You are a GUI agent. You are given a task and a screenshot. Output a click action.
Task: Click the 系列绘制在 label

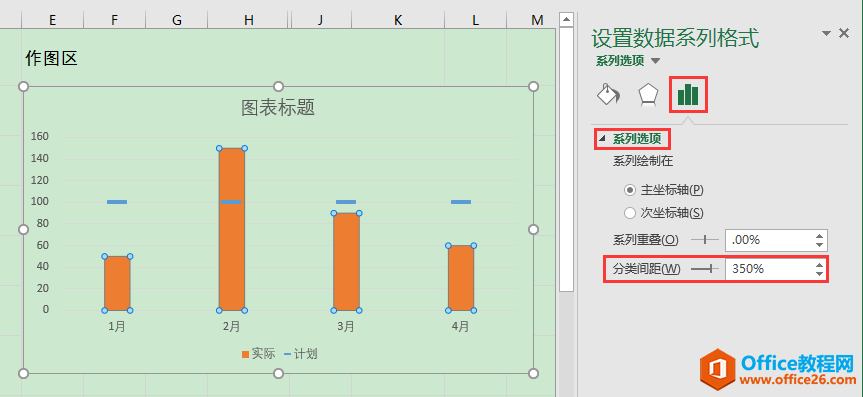[643, 161]
